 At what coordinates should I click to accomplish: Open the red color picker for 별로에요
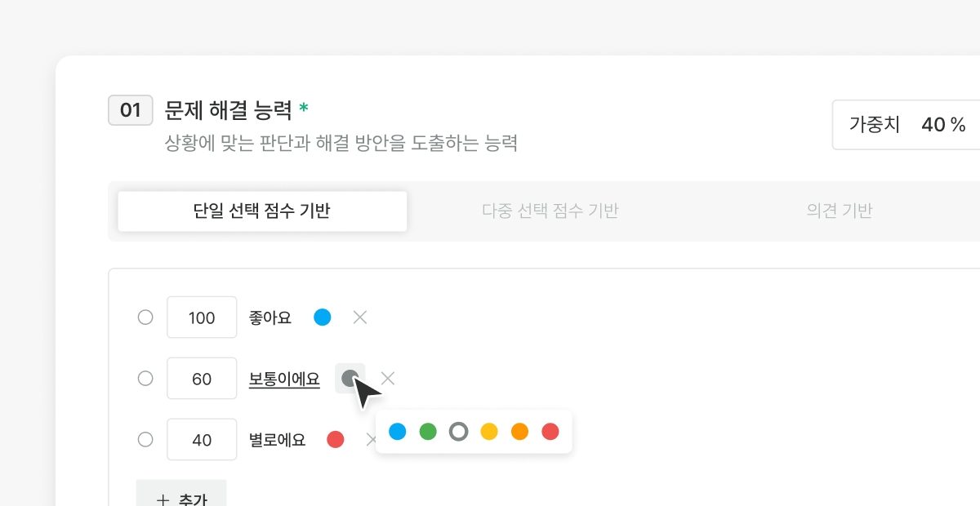[x=335, y=440]
